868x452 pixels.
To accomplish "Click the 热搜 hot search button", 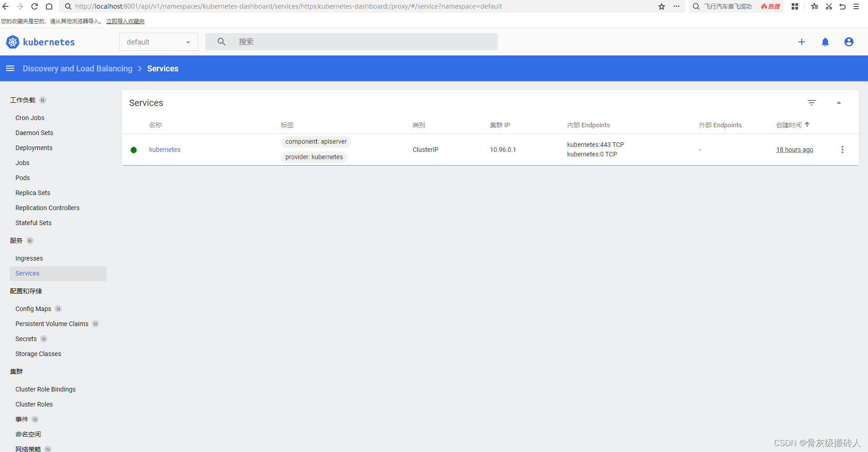I will [771, 6].
